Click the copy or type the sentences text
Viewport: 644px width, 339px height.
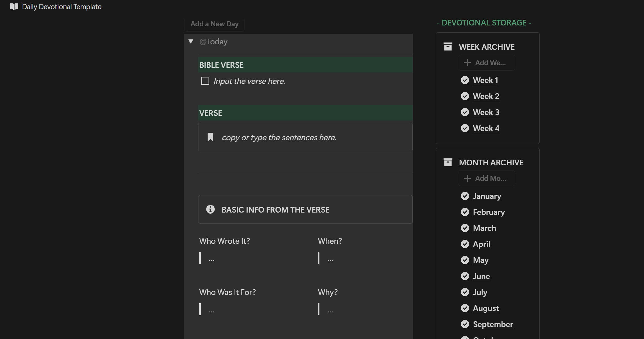pos(279,138)
